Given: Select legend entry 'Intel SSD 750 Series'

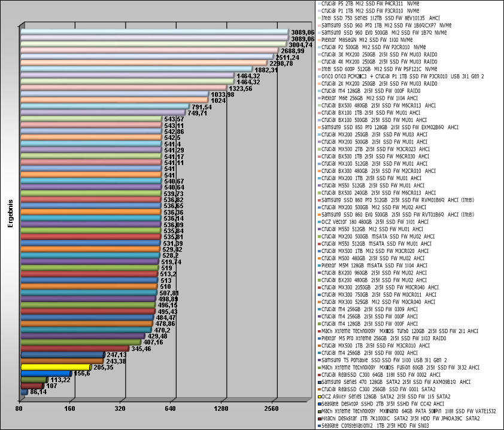Looking at the screenshot, I should (380, 19).
